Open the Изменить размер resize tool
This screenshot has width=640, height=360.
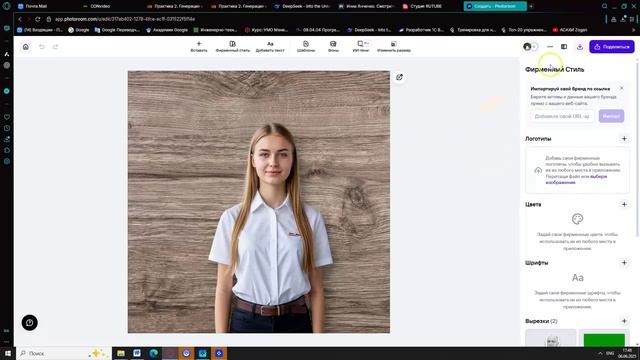pos(393,47)
